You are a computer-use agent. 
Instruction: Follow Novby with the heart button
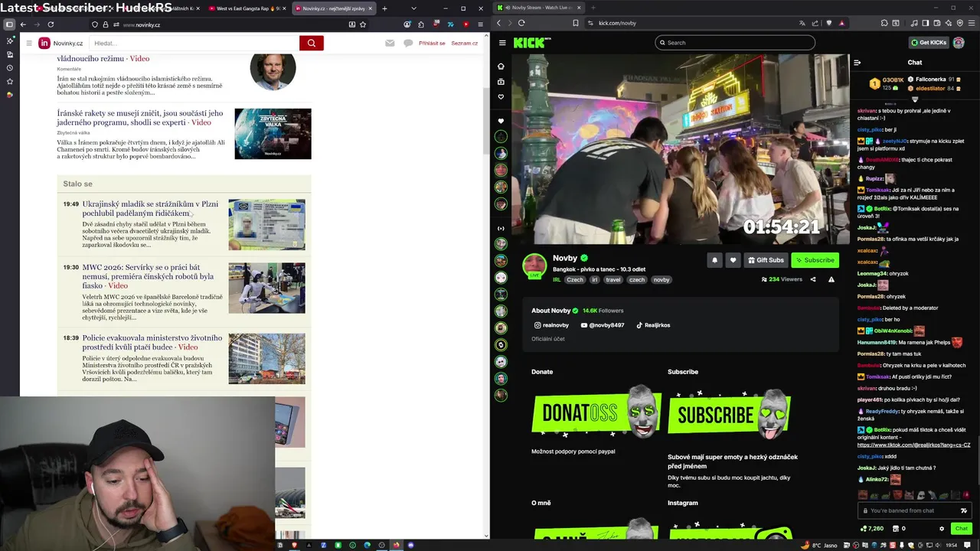coord(733,260)
